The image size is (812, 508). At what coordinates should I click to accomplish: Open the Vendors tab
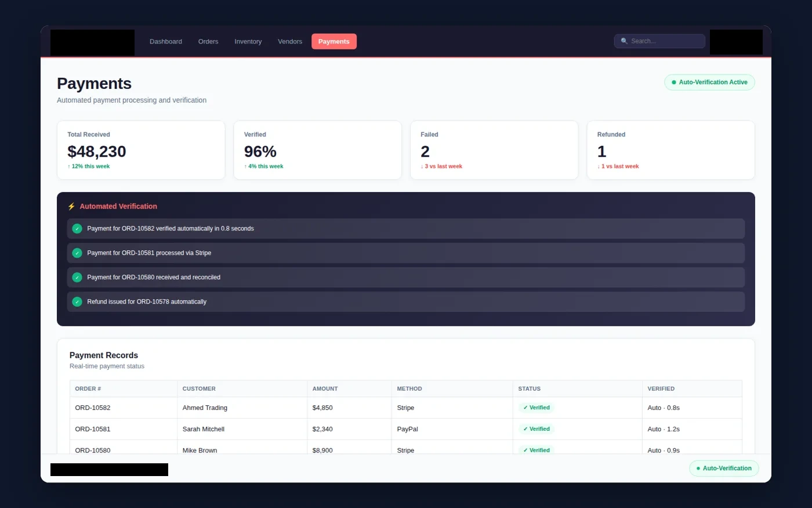290,42
